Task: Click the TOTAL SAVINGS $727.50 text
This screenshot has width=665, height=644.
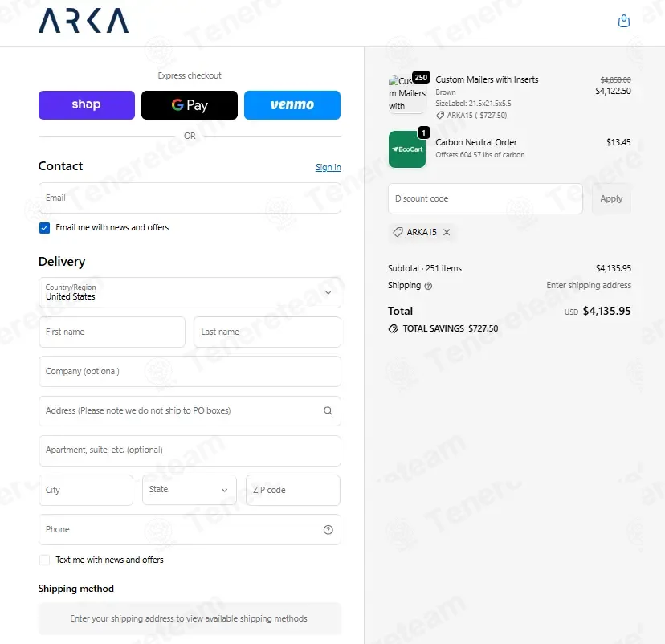Action: tap(451, 328)
